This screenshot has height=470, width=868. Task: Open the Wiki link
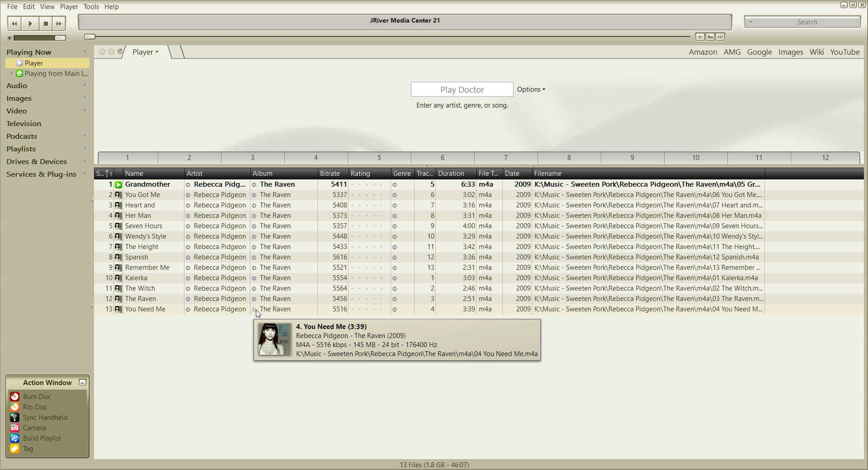(816, 52)
